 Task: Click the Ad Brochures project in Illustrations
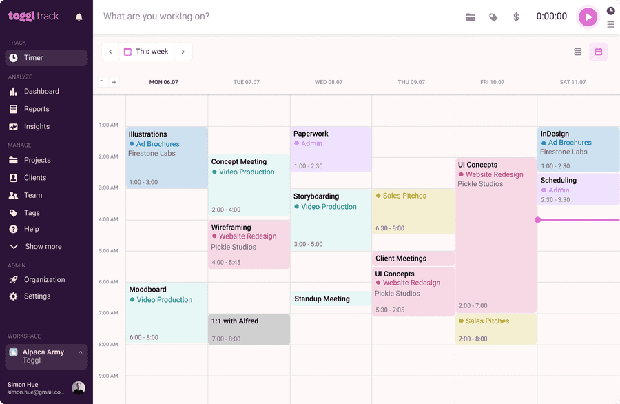click(x=157, y=144)
